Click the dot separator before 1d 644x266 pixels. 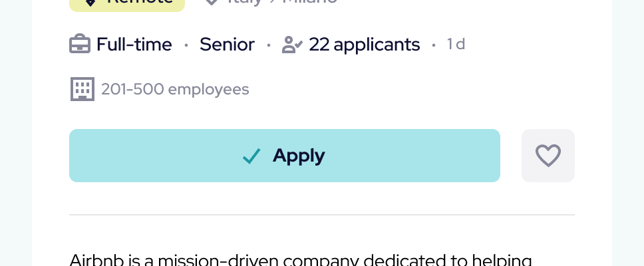[434, 45]
